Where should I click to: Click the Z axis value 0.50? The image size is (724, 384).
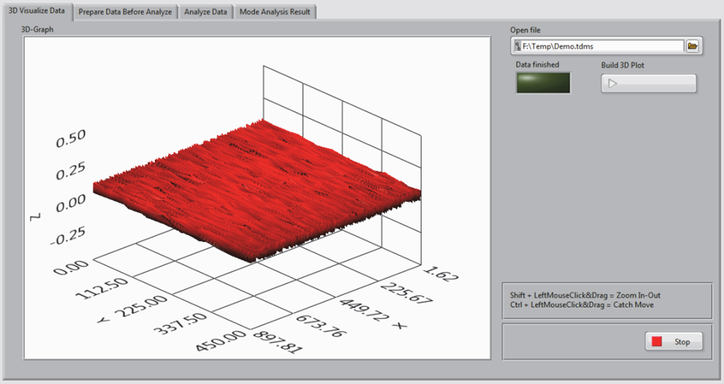point(71,138)
